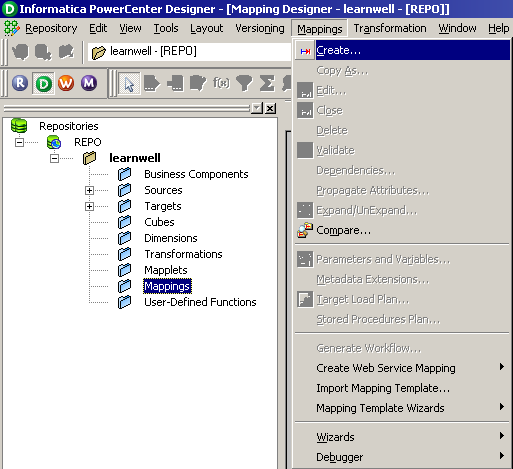Expand the Targets node
This screenshot has width=513, height=469.
(x=89, y=206)
